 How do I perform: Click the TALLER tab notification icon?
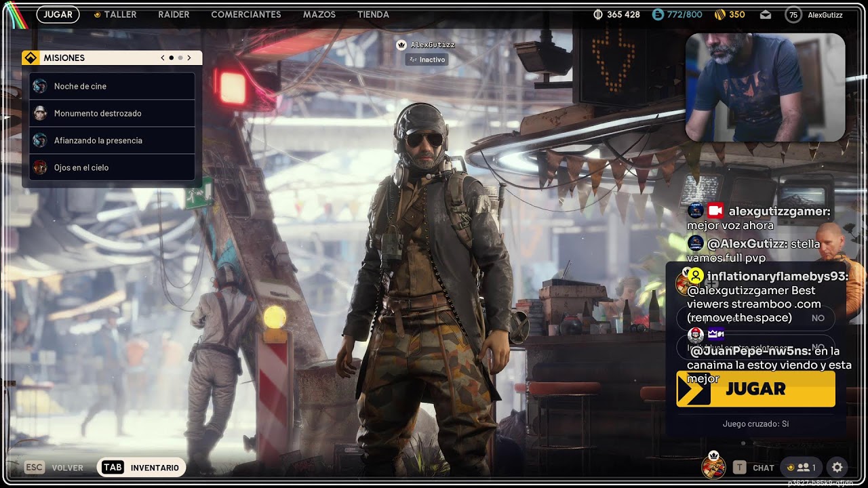tap(98, 14)
